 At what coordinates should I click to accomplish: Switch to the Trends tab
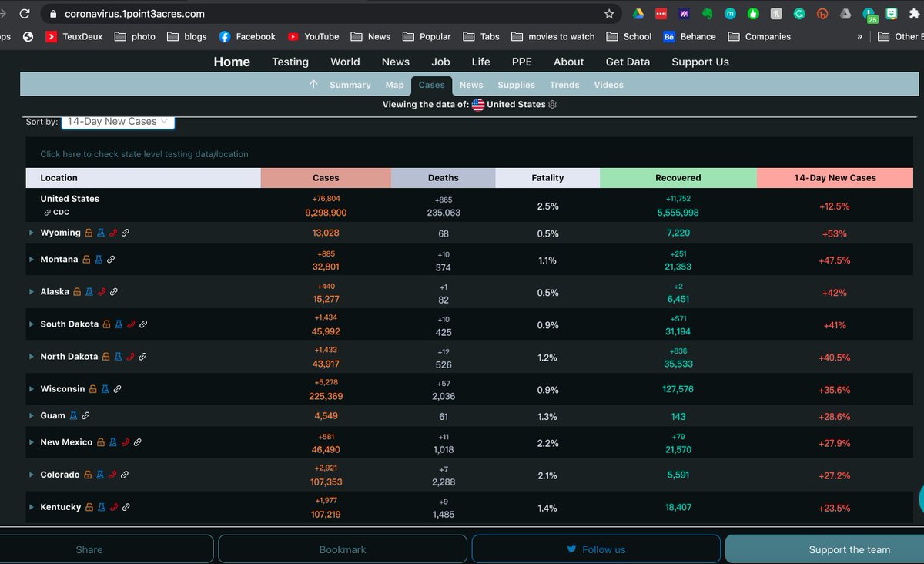[x=564, y=85]
